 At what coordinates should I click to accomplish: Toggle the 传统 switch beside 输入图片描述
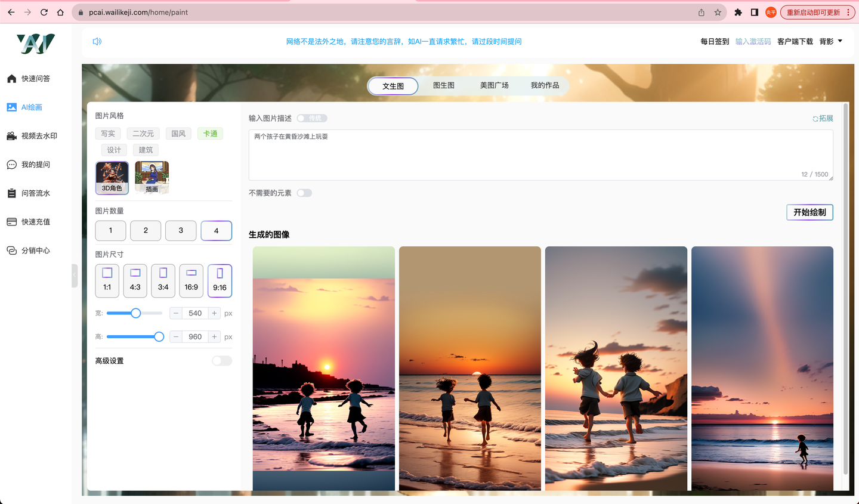(312, 118)
